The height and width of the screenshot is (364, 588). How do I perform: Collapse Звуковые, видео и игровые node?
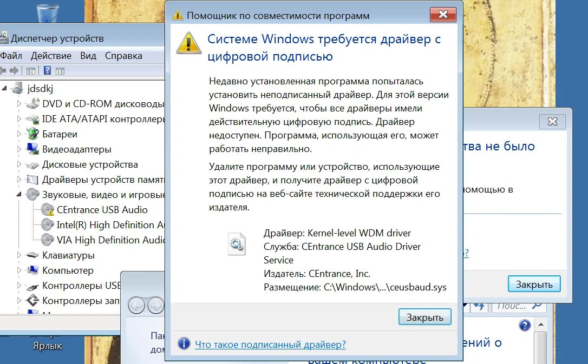pyautogui.click(x=19, y=194)
